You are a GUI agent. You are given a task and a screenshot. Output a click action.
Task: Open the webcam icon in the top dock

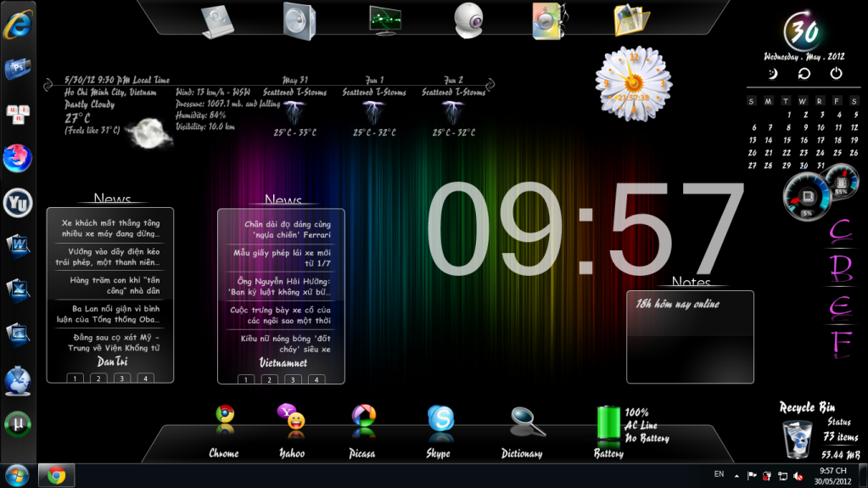click(x=468, y=19)
